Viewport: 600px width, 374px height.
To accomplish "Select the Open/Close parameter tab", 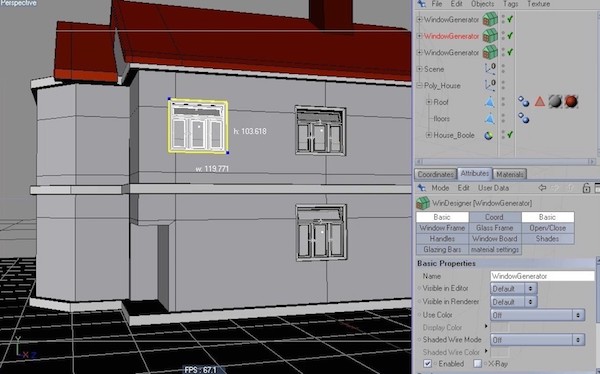I will [x=548, y=228].
